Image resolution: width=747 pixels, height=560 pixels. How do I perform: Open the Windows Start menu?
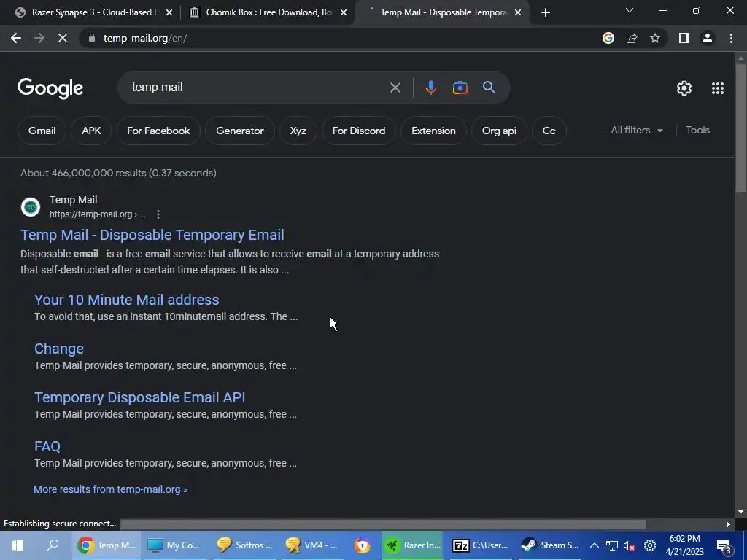pyautogui.click(x=18, y=545)
